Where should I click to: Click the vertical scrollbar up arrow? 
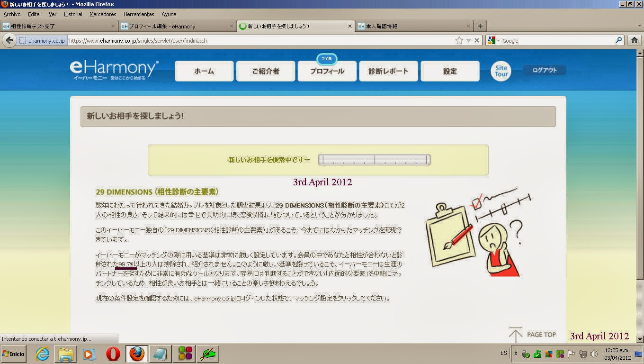640,54
